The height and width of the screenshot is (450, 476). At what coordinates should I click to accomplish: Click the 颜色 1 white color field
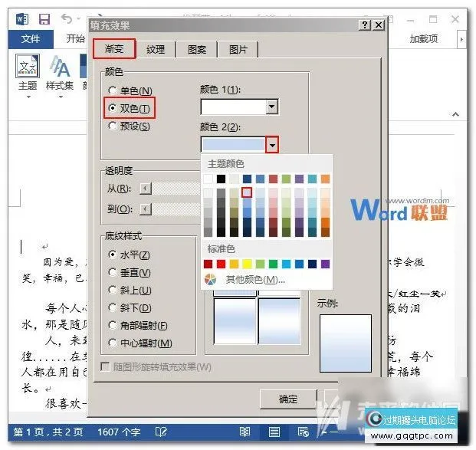(233, 107)
